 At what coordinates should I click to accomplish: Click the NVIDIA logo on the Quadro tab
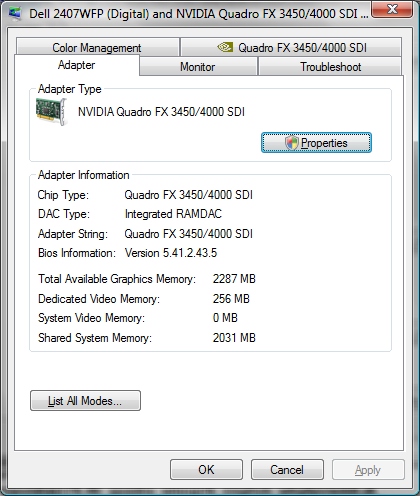click(225, 47)
